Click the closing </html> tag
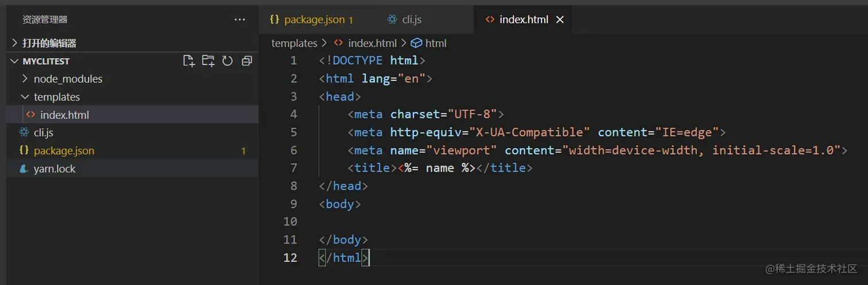Viewport: 868px width, 285px height. click(344, 257)
